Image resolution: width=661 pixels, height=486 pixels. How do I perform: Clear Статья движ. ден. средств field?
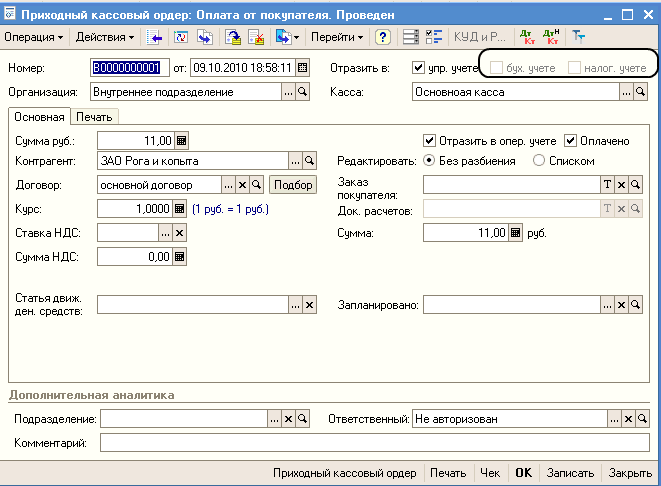(309, 305)
